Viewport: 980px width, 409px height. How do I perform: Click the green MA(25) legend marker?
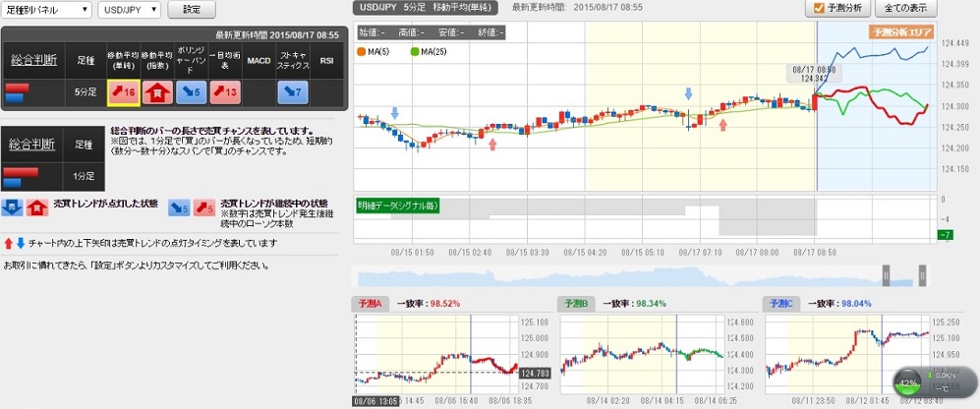[414, 51]
